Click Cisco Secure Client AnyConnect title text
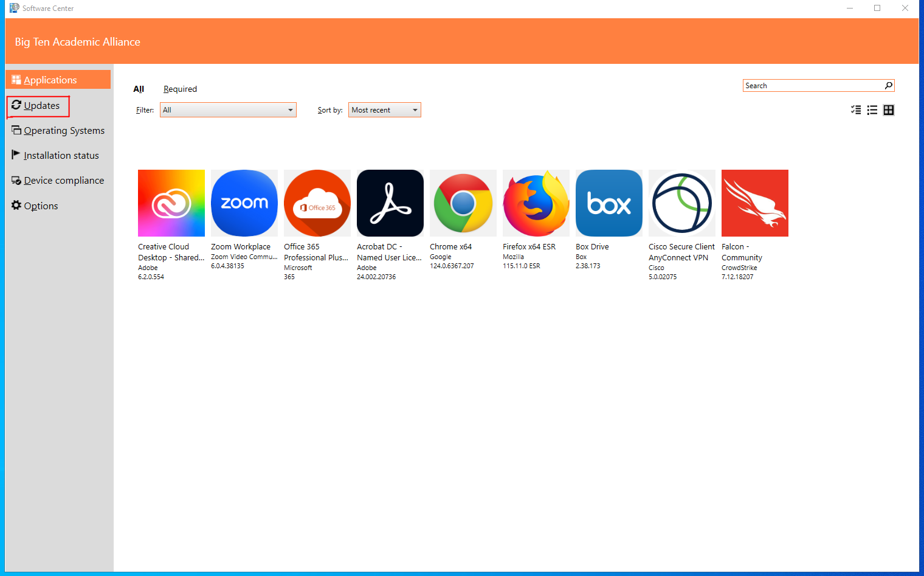 (681, 252)
